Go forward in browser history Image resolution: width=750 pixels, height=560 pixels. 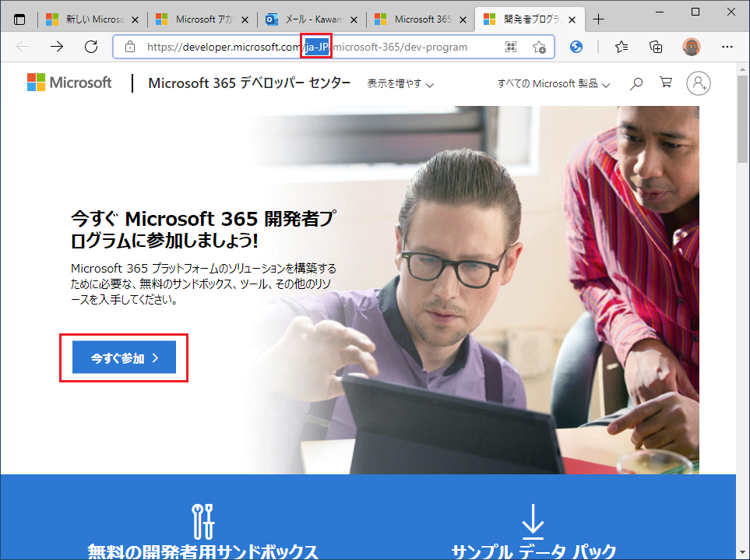(x=56, y=47)
